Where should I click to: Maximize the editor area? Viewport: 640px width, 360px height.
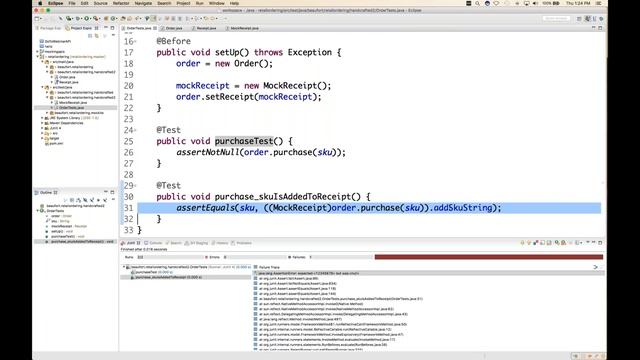[x=600, y=28]
